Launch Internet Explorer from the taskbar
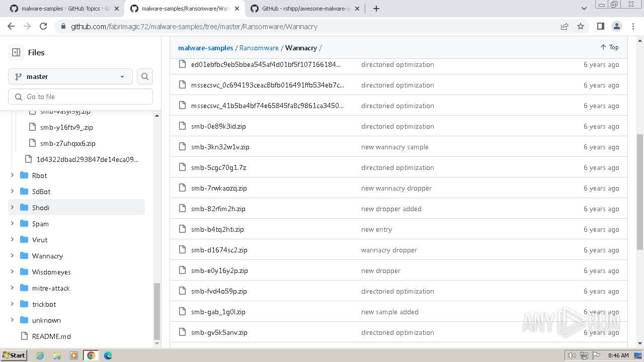Screen dimensions: 644x362 point(40,355)
